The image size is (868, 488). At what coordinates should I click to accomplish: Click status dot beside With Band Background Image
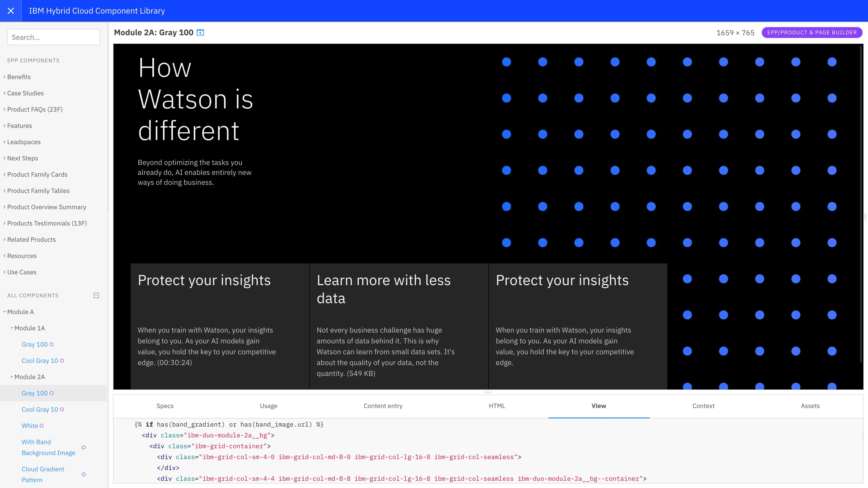[x=84, y=447]
